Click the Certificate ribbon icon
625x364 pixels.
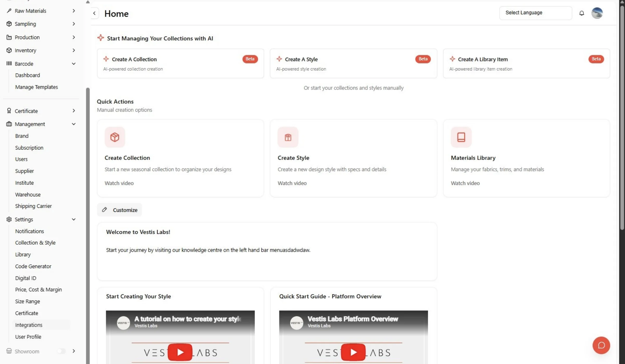9,111
